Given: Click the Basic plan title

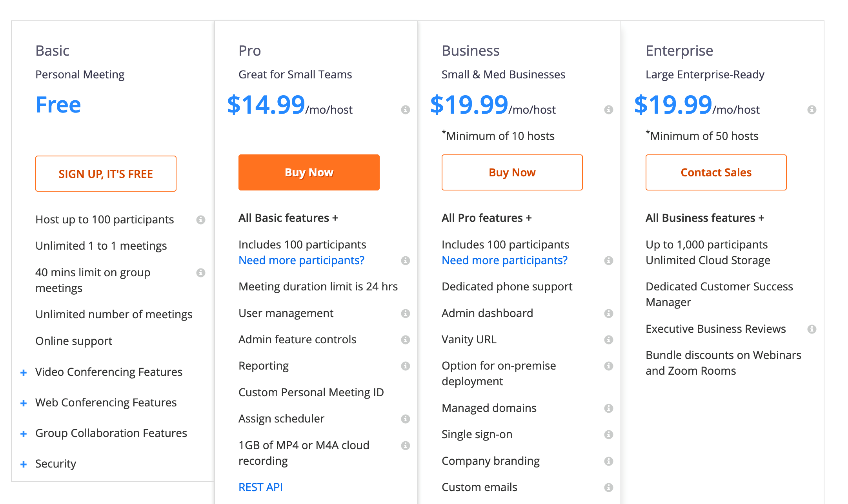Looking at the screenshot, I should pyautogui.click(x=53, y=51).
